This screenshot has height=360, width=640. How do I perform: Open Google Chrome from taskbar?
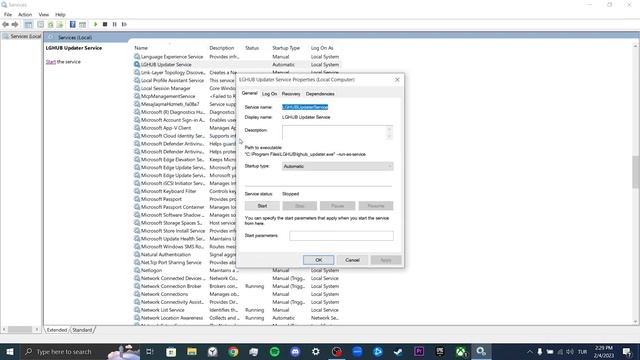click(233, 352)
